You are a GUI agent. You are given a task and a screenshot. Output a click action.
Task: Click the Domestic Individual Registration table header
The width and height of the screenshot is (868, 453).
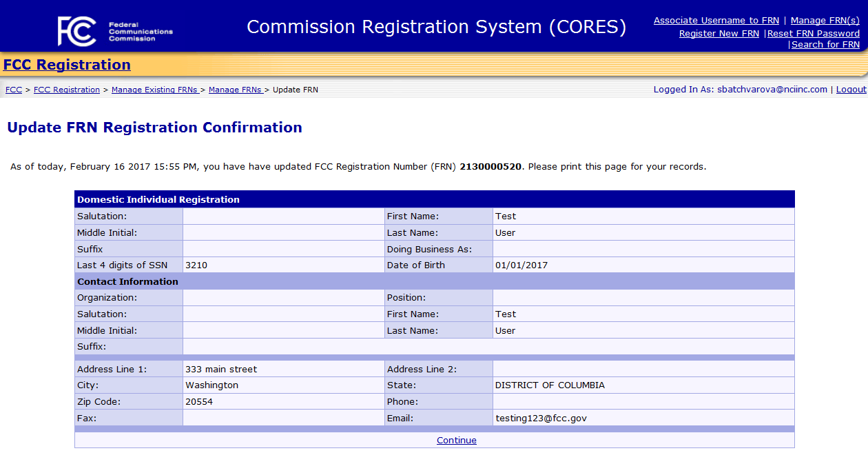[158, 199]
